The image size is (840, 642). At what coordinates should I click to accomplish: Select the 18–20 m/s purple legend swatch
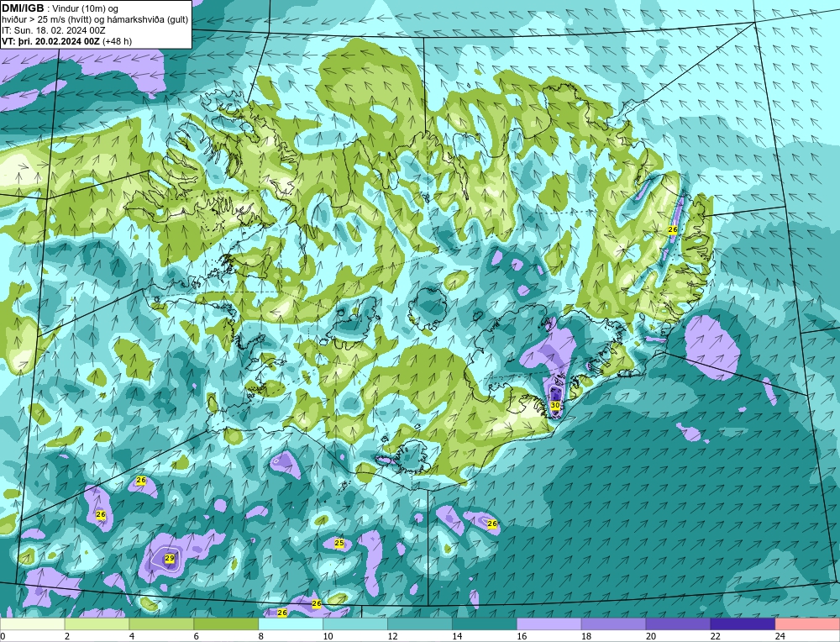pyautogui.click(x=613, y=624)
